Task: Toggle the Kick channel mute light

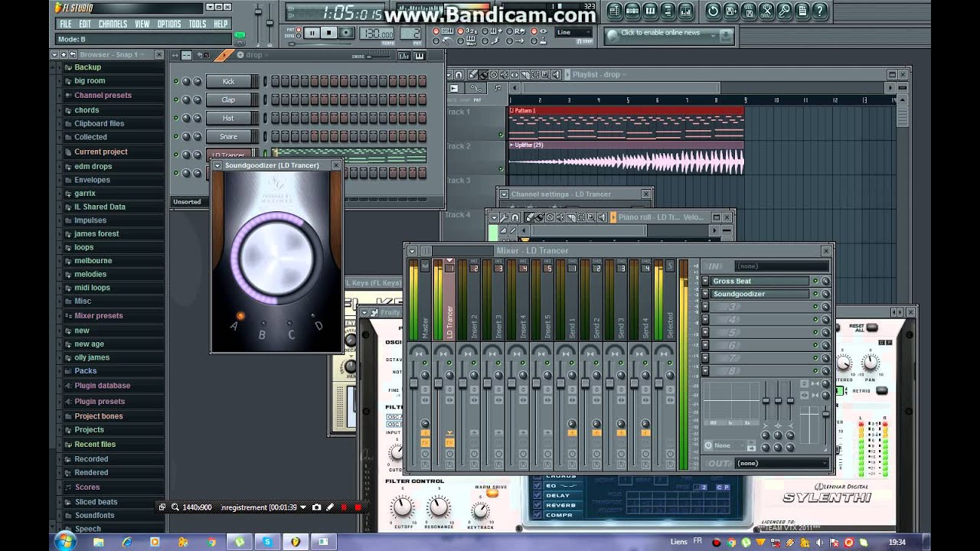Action: pyautogui.click(x=176, y=81)
